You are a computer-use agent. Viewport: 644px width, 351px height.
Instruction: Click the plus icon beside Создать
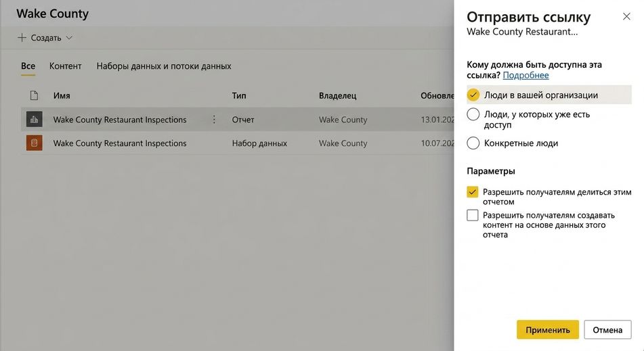pyautogui.click(x=22, y=38)
